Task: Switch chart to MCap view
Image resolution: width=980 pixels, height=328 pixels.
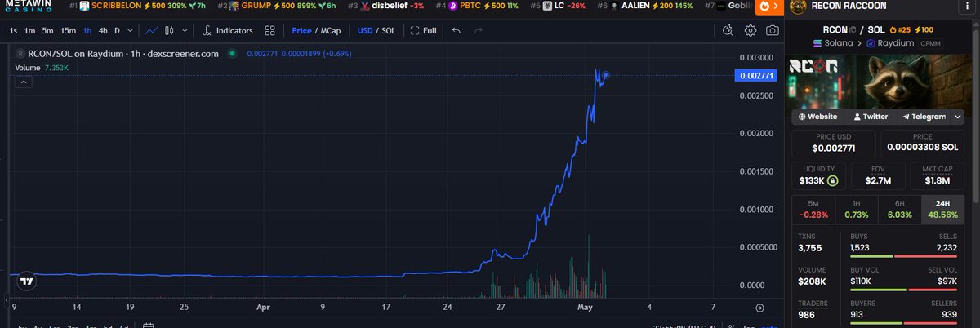Action: click(330, 31)
